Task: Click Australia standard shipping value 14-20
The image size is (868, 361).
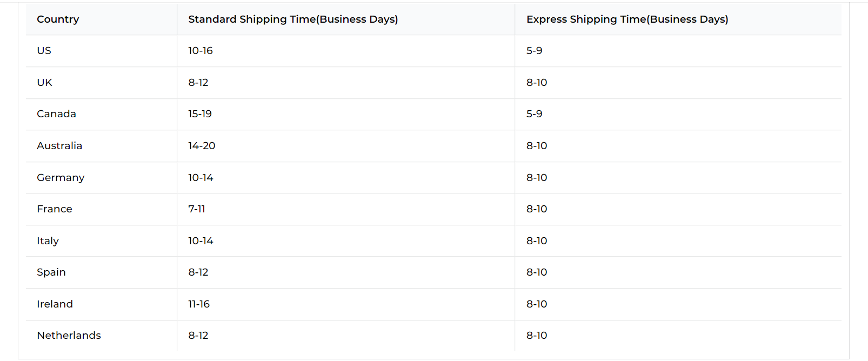Action: (x=202, y=146)
